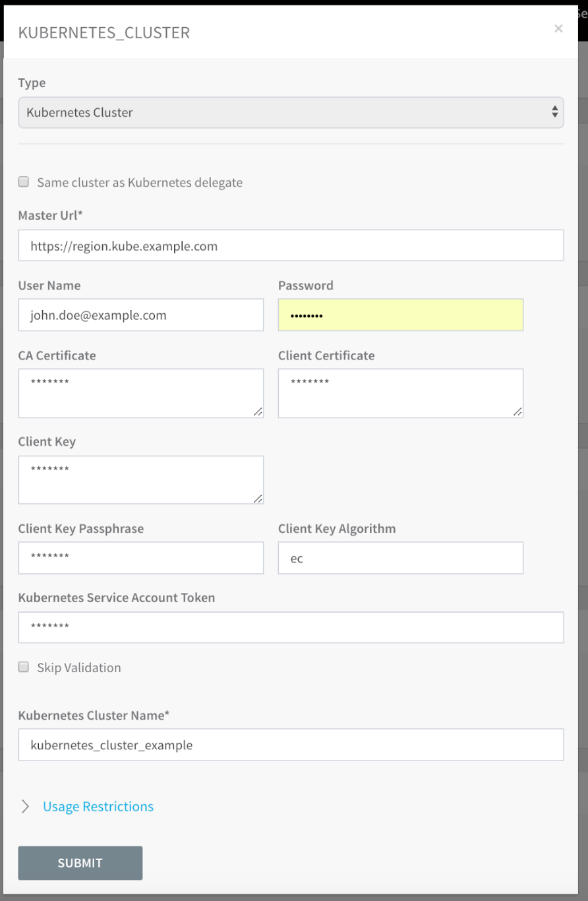Submit the Kubernetes cluster form

pos(80,863)
